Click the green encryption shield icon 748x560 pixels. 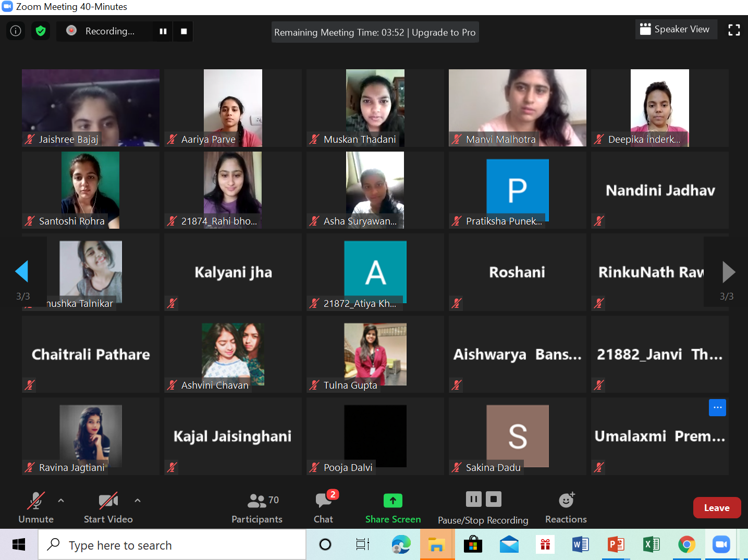tap(41, 31)
